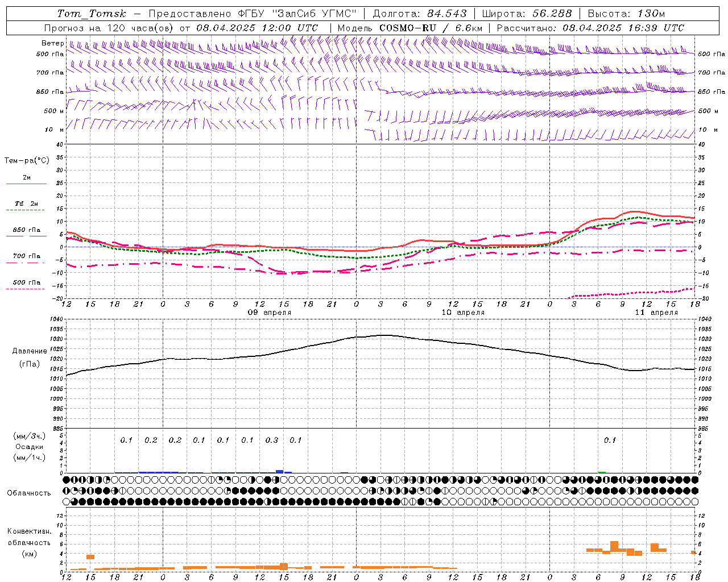Click the "(км)" unit under convective cloudiness

(30, 554)
